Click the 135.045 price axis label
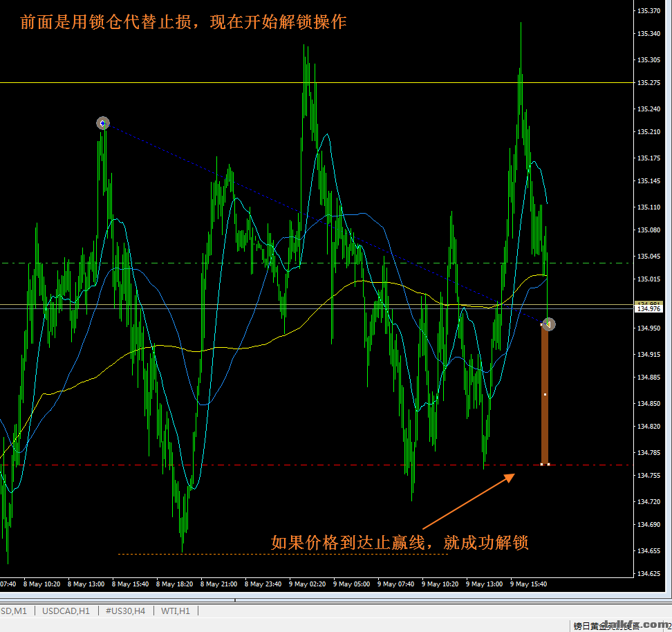The image size is (672, 632). [649, 257]
